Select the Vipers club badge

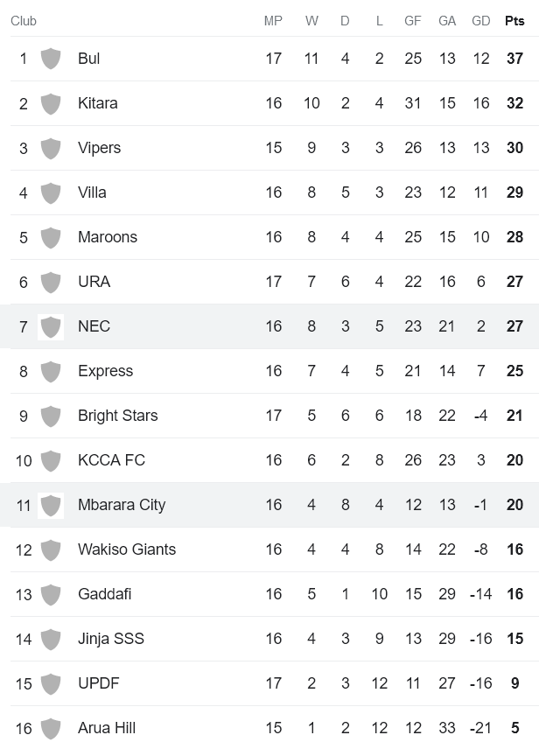tap(51, 148)
